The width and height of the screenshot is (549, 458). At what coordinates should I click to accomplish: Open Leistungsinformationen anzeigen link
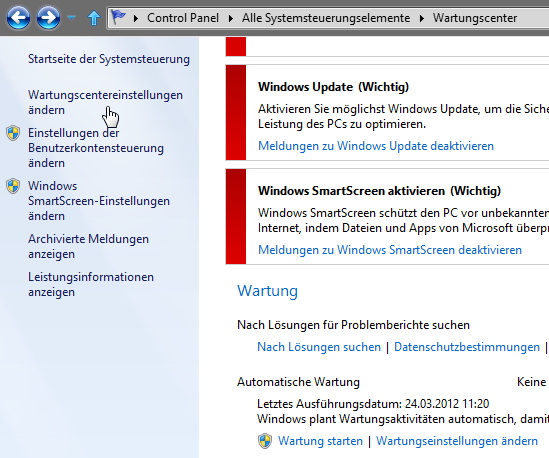[91, 284]
